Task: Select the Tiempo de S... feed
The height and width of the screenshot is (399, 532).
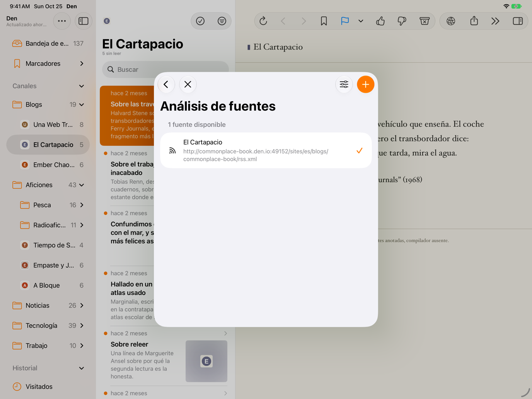Action: (x=48, y=245)
